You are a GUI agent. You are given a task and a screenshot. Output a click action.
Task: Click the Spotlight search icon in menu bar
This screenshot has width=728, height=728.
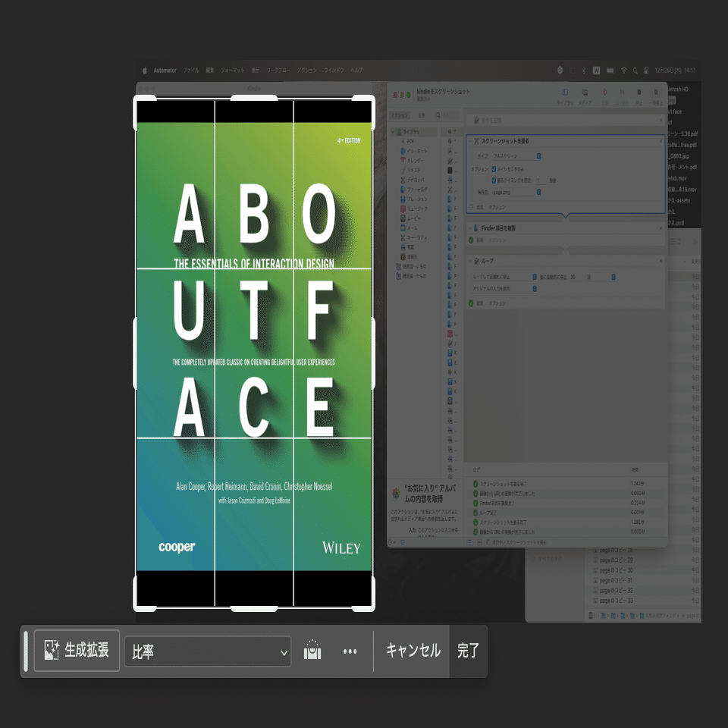tap(635, 71)
